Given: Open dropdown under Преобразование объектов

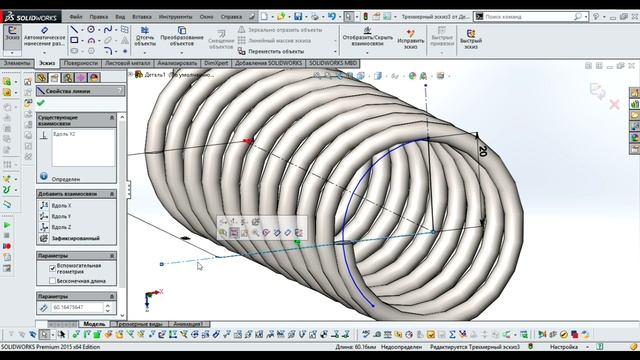Looking at the screenshot, I should [182, 52].
